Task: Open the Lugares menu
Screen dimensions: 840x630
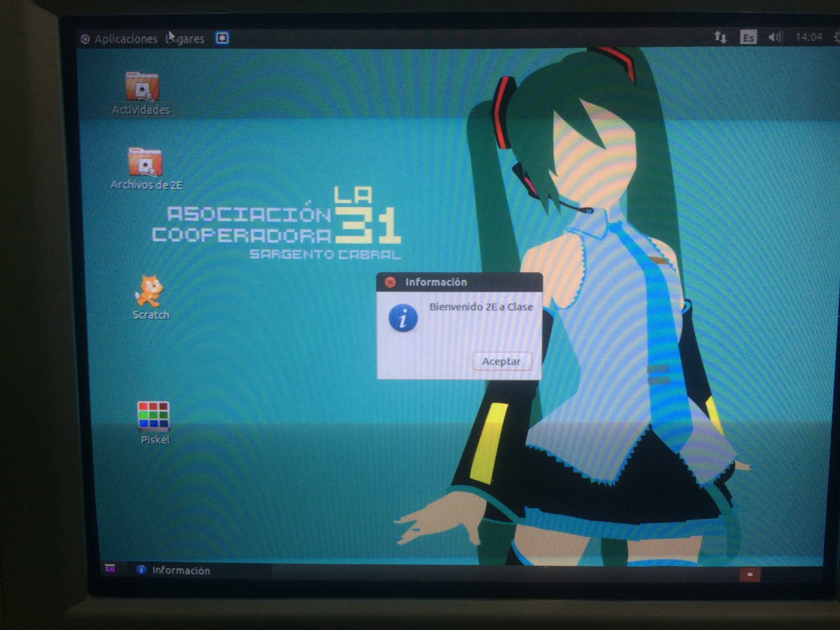Action: [185, 39]
